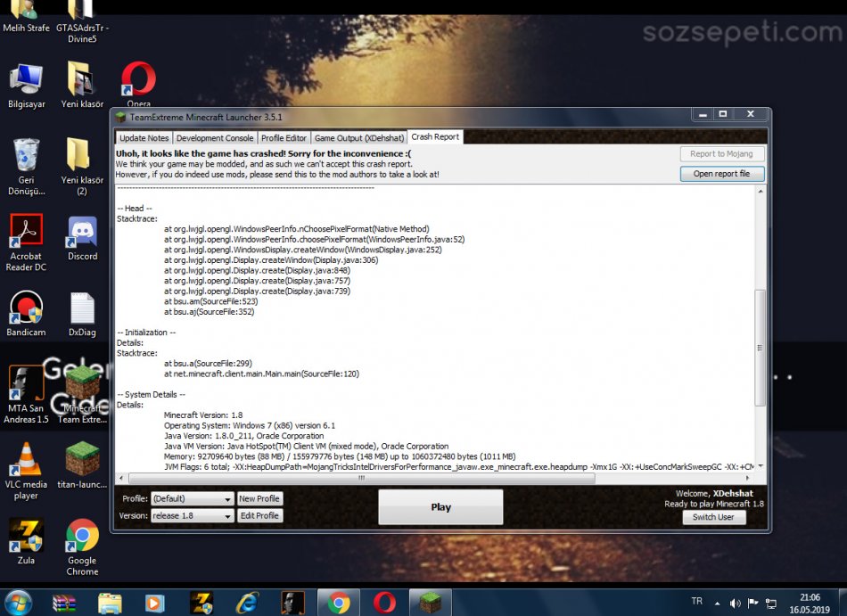
Task: Open the MTA San Andreas taskbar icon
Action: pos(292,603)
